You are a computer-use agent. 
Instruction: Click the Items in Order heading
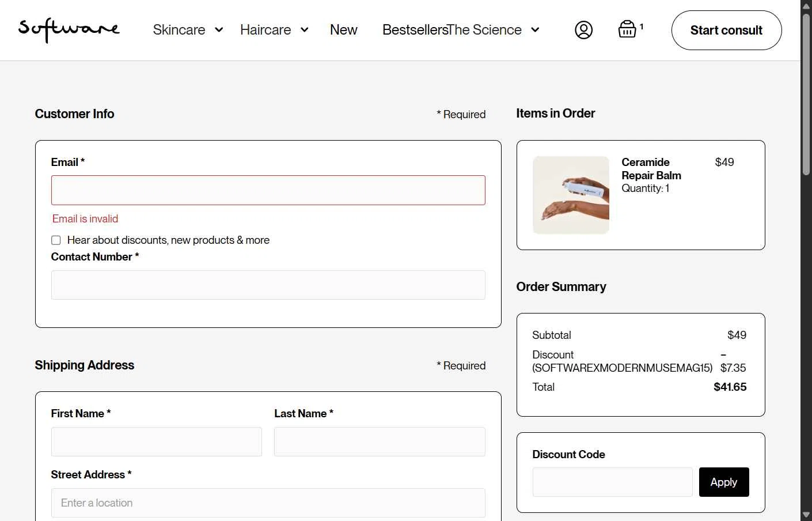click(x=555, y=114)
